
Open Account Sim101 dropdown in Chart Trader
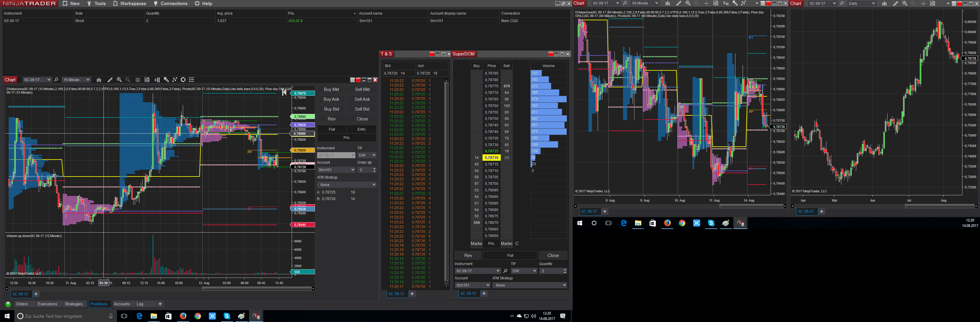pyautogui.click(x=336, y=170)
